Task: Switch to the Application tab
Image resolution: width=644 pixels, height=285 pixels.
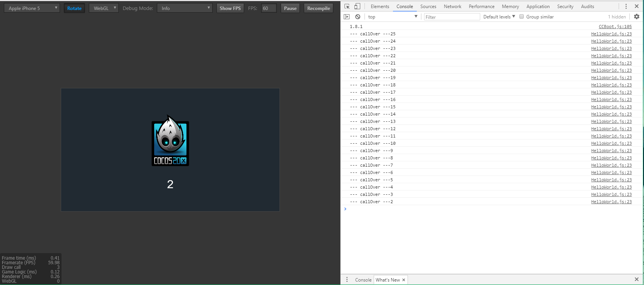Action: coord(538,7)
